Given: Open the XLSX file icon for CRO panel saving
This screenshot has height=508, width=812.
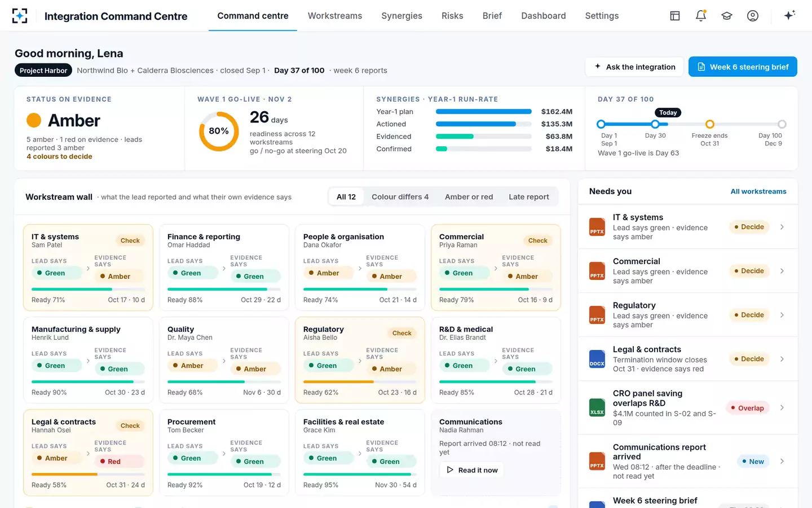Looking at the screenshot, I should [597, 408].
